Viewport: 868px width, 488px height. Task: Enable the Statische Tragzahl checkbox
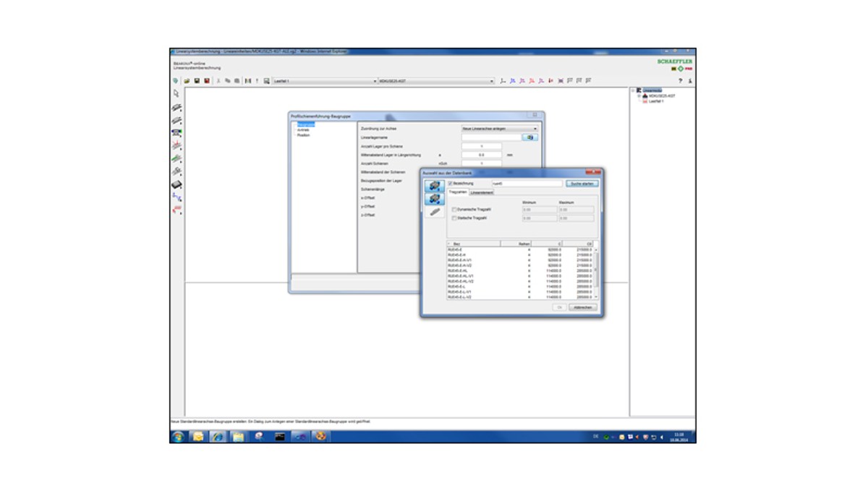click(454, 218)
